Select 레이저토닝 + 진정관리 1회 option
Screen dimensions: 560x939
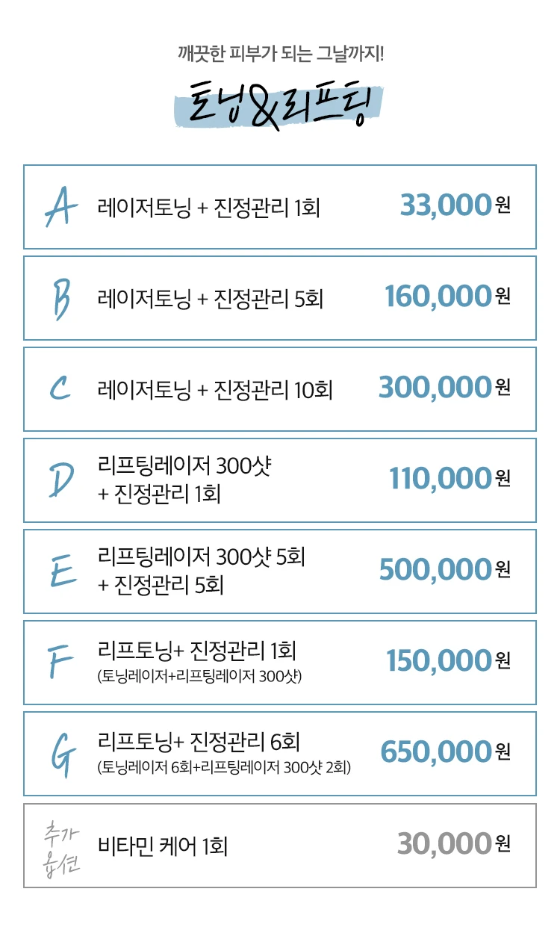point(280,207)
